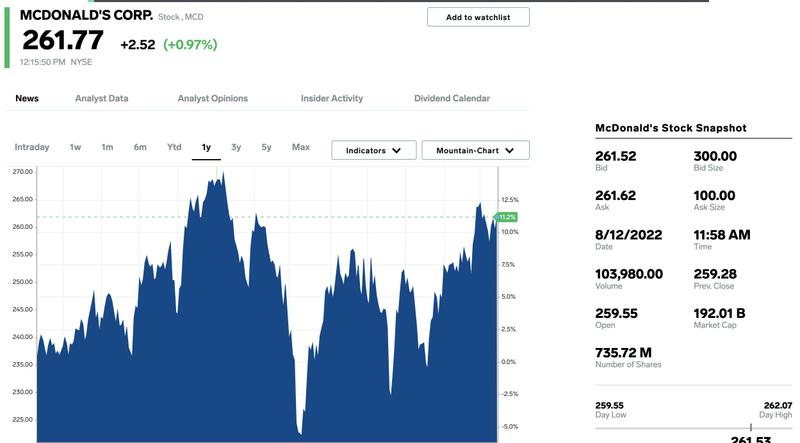800x443 pixels.
Task: Click the Add to watchlist button
Action: 478,17
